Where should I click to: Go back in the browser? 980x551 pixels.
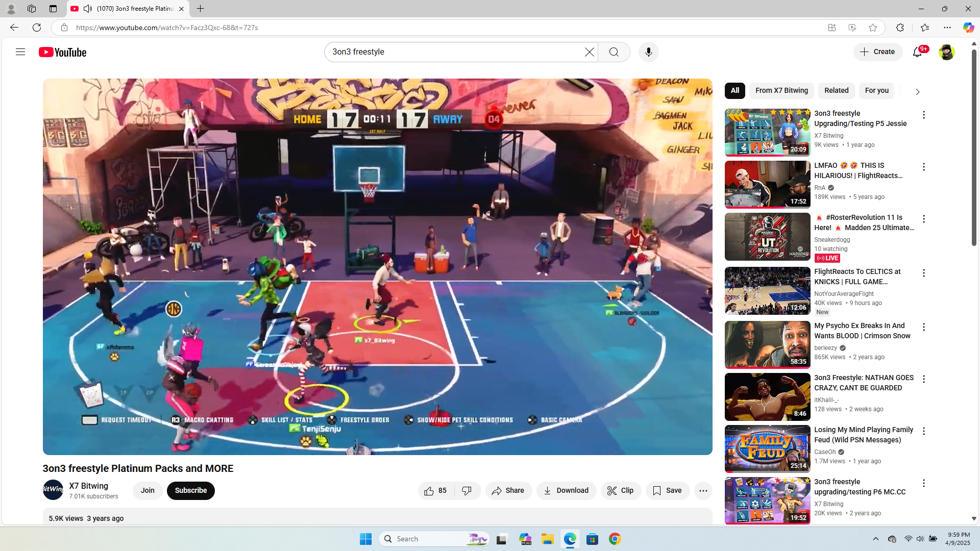click(14, 28)
